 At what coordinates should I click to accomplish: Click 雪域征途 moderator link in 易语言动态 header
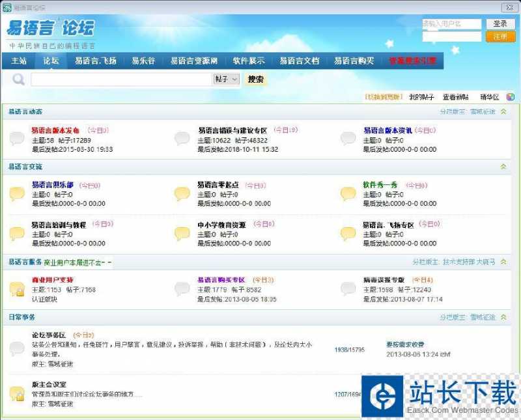(483, 111)
